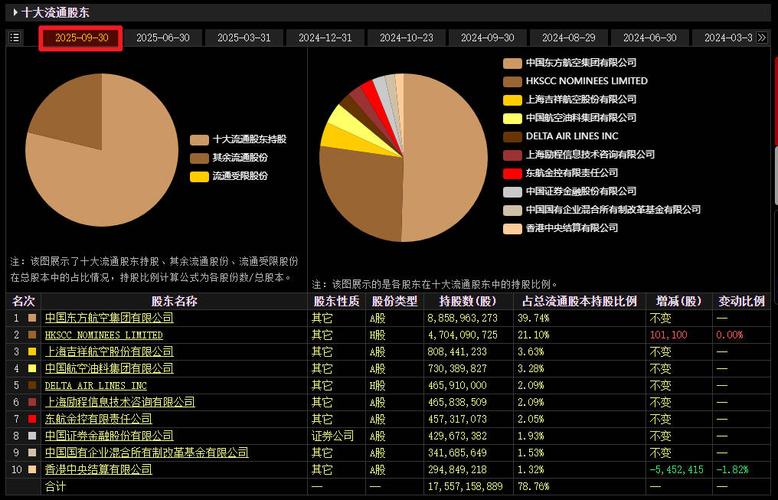Switch to the 2025-06-30 date tab
Image resolution: width=778 pixels, height=500 pixels.
[163, 38]
